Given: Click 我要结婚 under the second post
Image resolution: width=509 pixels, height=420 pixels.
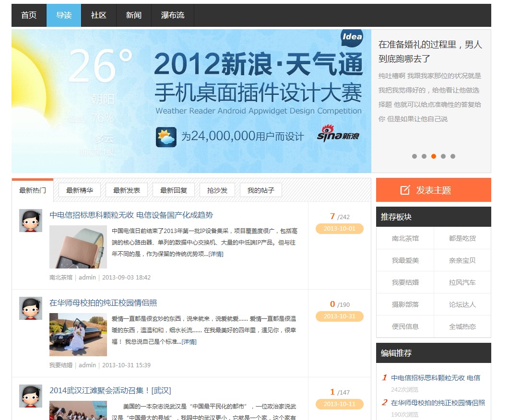Looking at the screenshot, I should (x=61, y=365).
